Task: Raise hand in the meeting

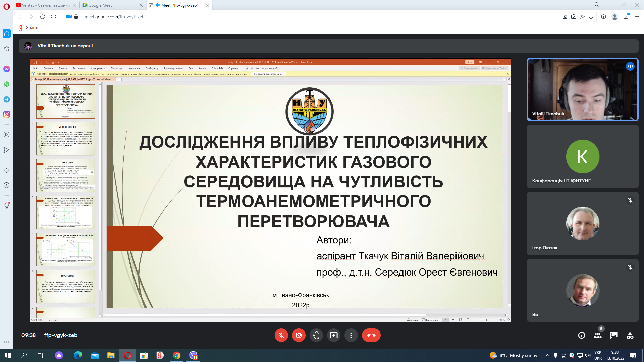Action: point(316,335)
